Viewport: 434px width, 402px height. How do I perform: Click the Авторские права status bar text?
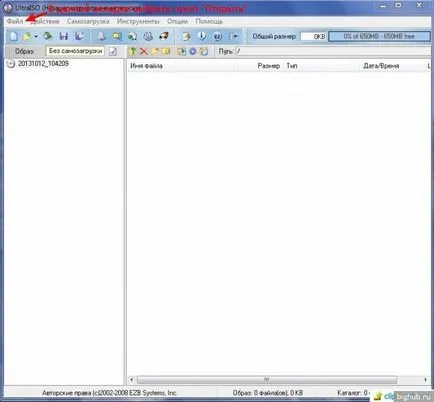[x=109, y=393]
